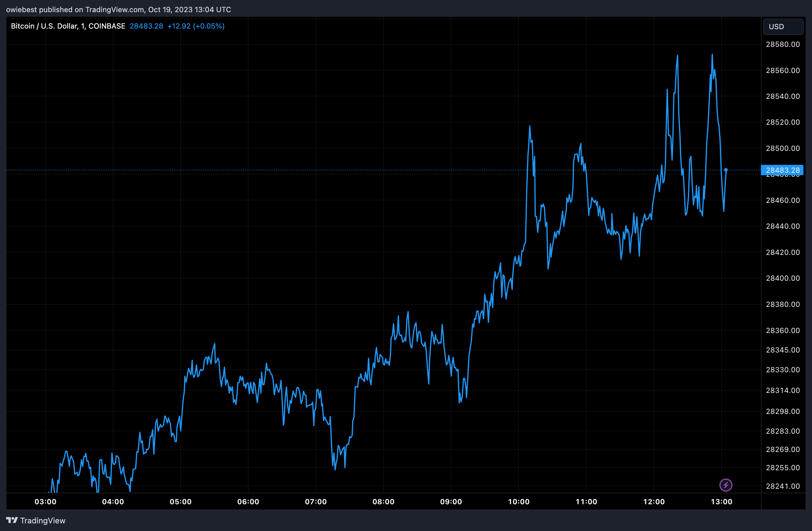
Task: Click the 28345.00 price axis label
Action: tap(783, 350)
